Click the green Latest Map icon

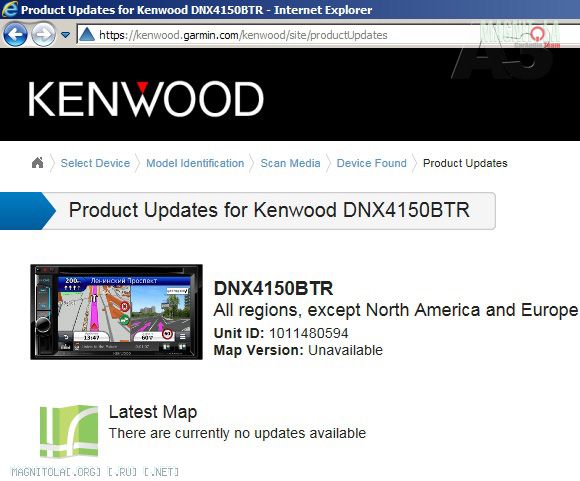[x=69, y=432]
